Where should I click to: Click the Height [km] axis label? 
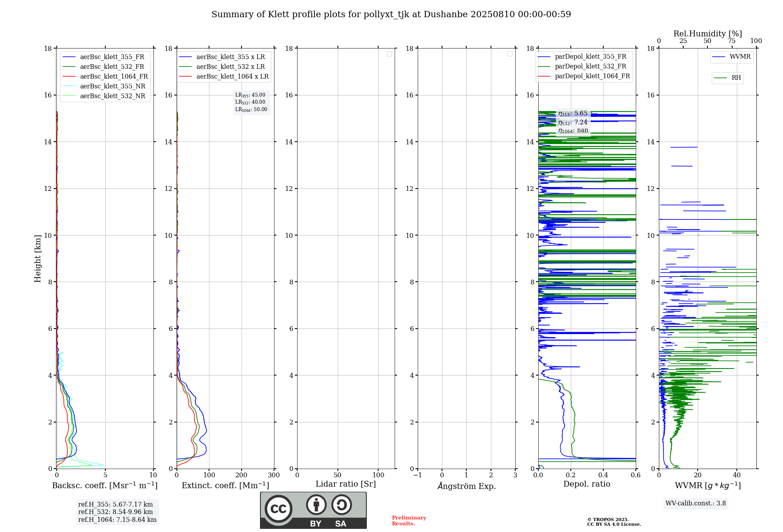pos(38,259)
